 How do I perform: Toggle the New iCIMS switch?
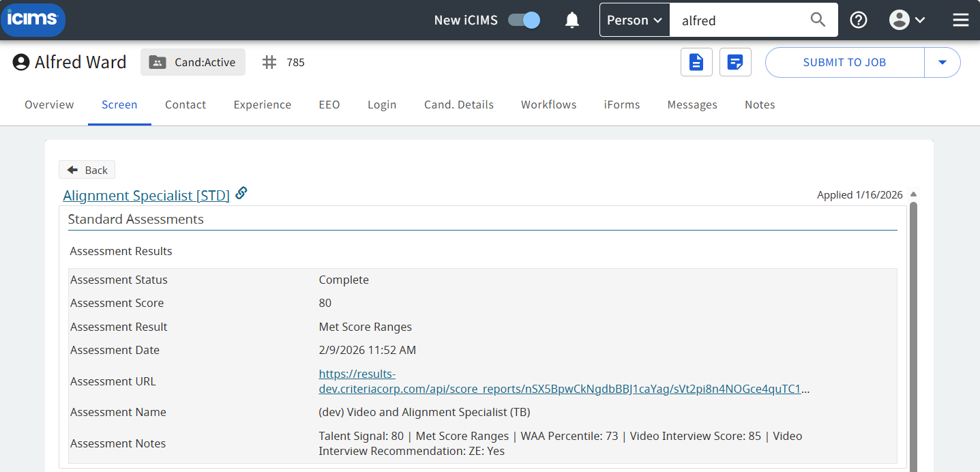[x=524, y=20]
